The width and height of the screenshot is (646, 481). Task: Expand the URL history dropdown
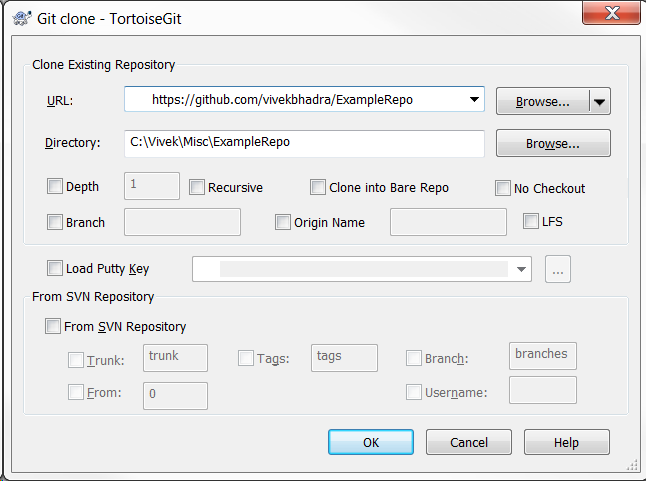[474, 100]
